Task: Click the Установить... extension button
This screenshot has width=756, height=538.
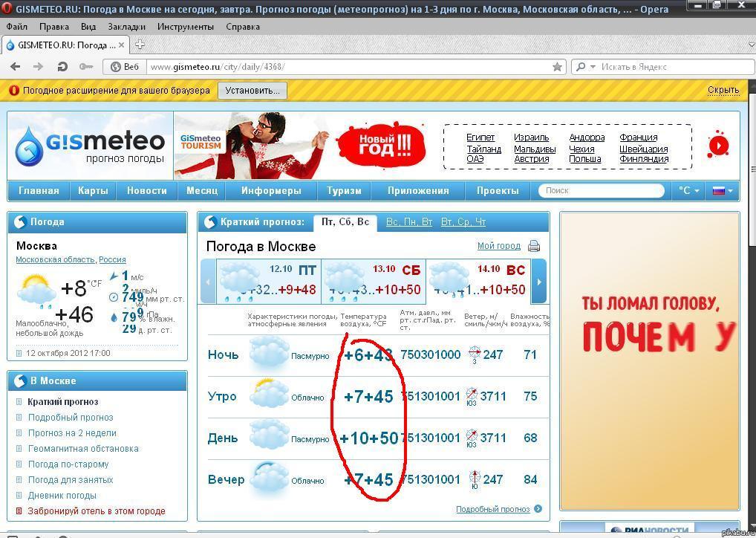Action: (252, 91)
